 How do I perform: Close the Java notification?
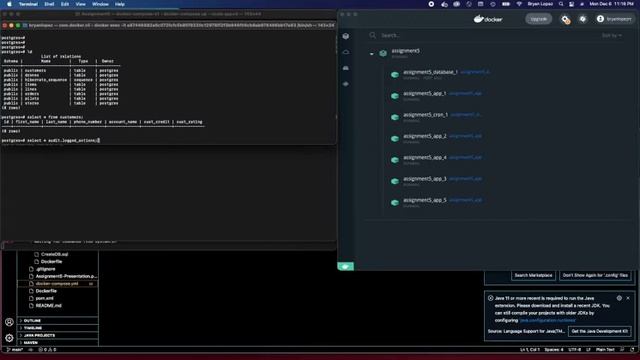click(x=628, y=298)
